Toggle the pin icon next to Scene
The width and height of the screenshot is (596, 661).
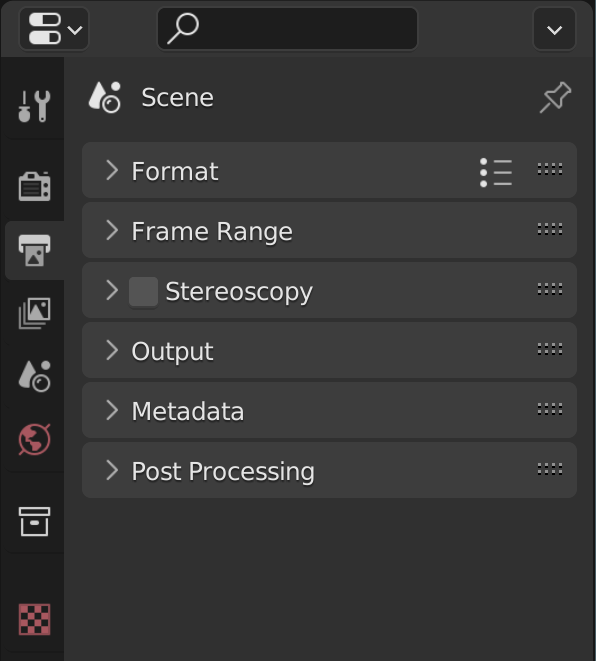pyautogui.click(x=555, y=97)
